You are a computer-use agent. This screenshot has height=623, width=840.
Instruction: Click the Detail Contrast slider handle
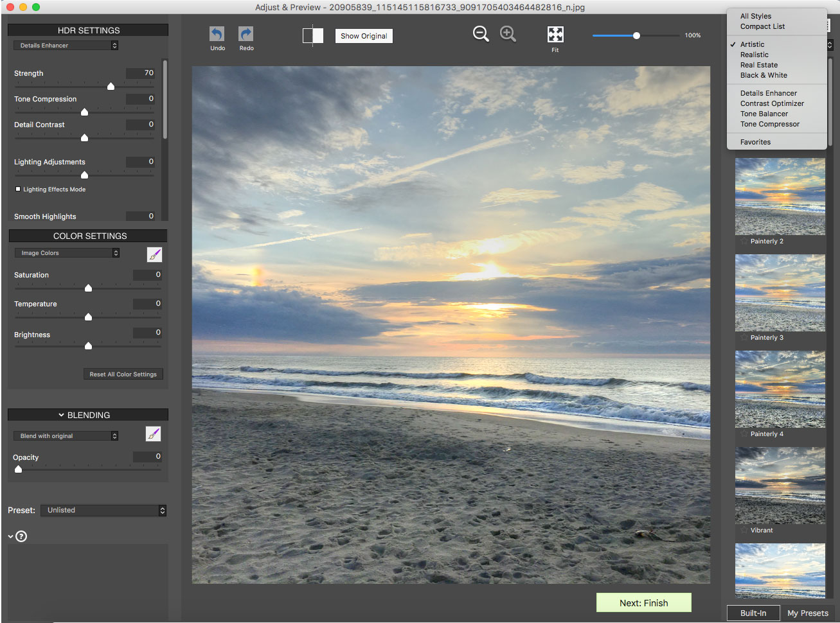[84, 137]
